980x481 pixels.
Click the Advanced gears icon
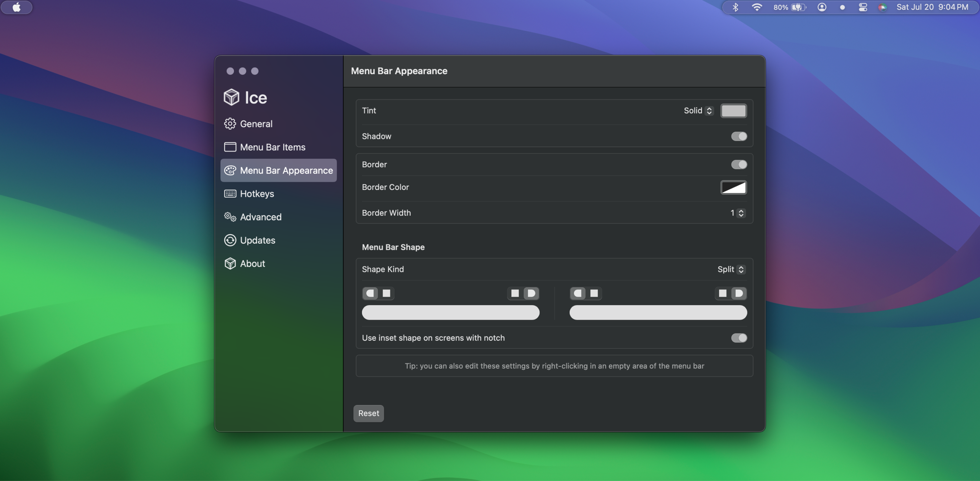(230, 217)
